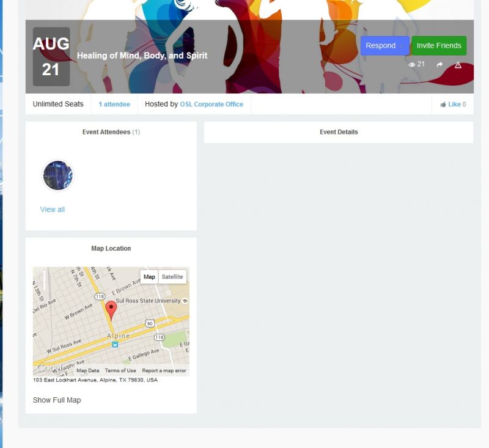Click the attendee profile thumbnail
The width and height of the screenshot is (489, 448).
pos(58,175)
